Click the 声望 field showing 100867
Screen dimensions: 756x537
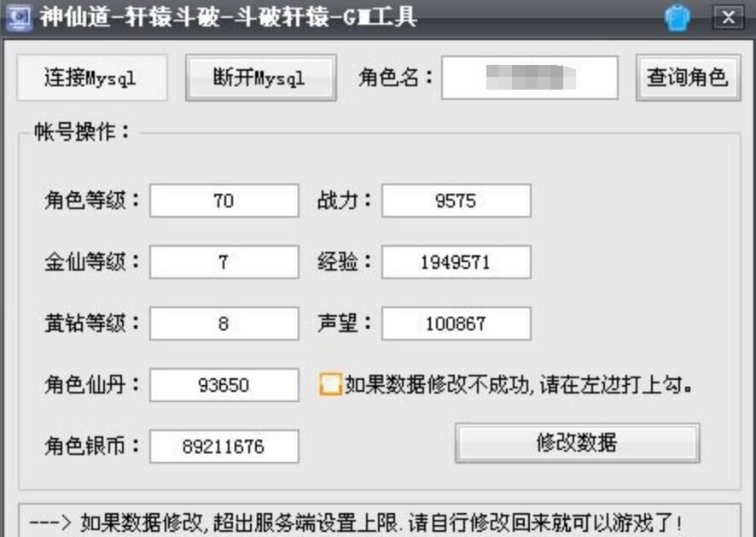456,324
